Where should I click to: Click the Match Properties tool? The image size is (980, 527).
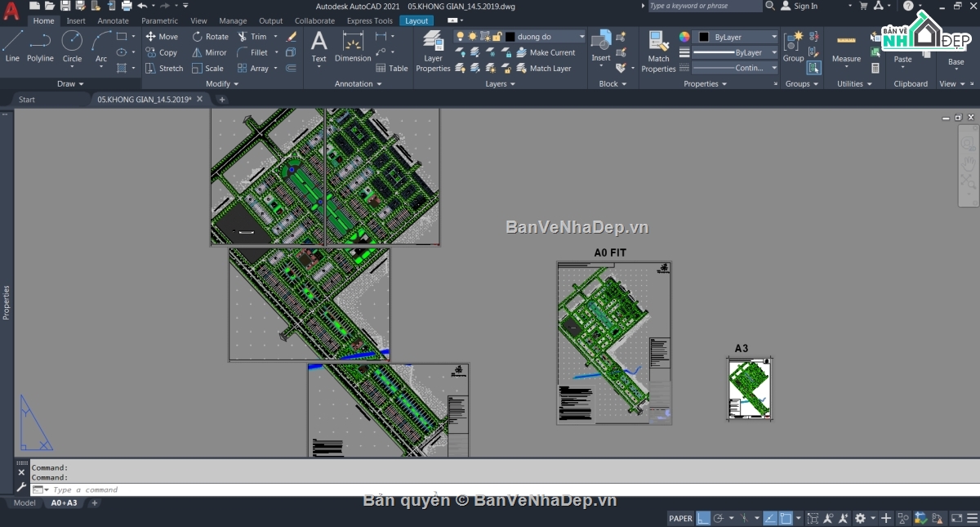658,47
